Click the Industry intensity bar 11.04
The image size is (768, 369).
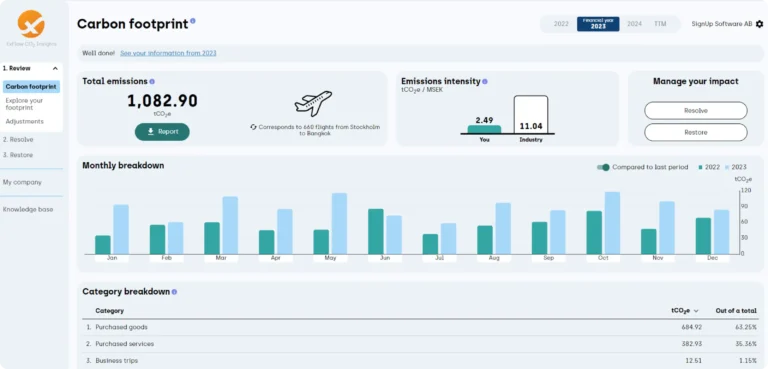coord(531,114)
